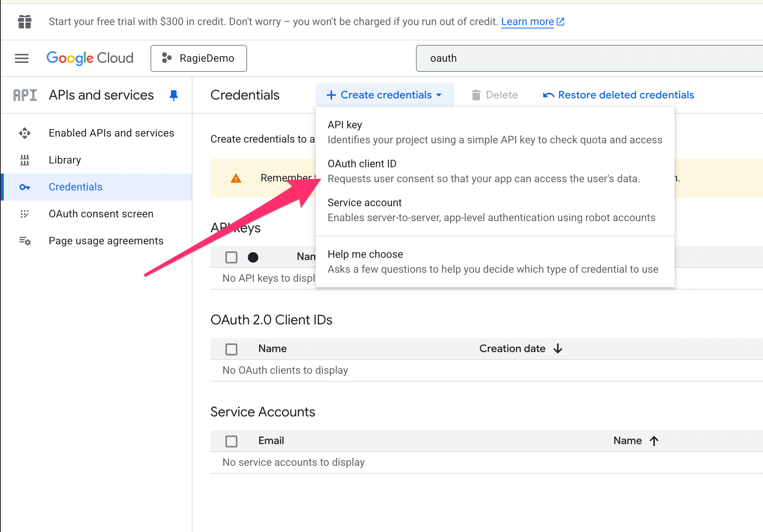The image size is (763, 532).
Task: Expand the Create credentials dropdown arrow
Action: [439, 95]
